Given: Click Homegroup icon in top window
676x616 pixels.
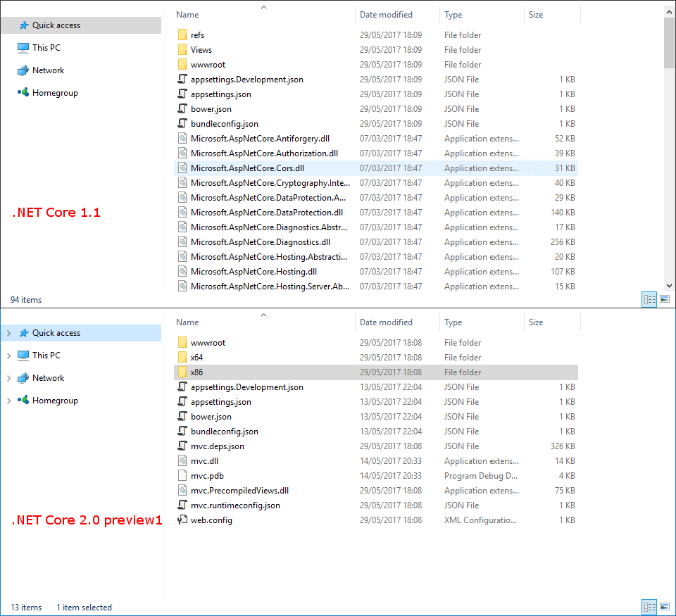Looking at the screenshot, I should (x=23, y=92).
